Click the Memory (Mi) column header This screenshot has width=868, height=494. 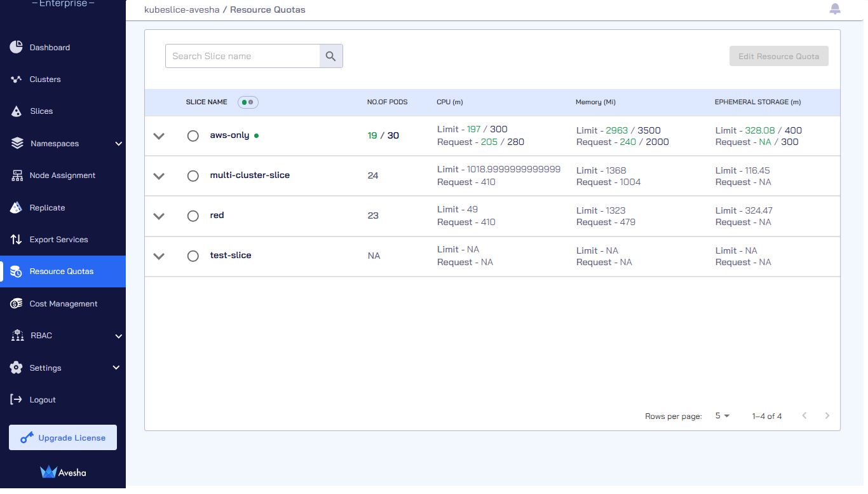pos(595,102)
